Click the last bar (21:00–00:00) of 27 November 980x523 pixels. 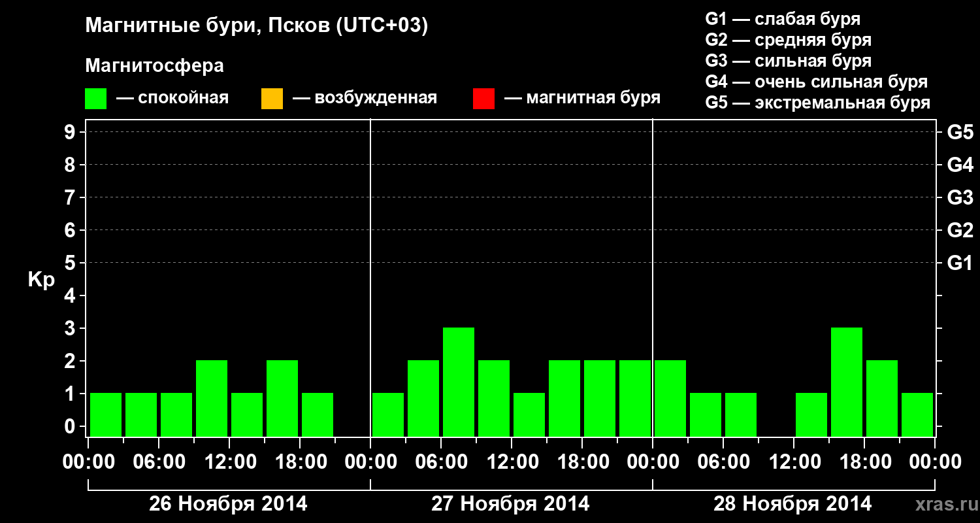635,398
